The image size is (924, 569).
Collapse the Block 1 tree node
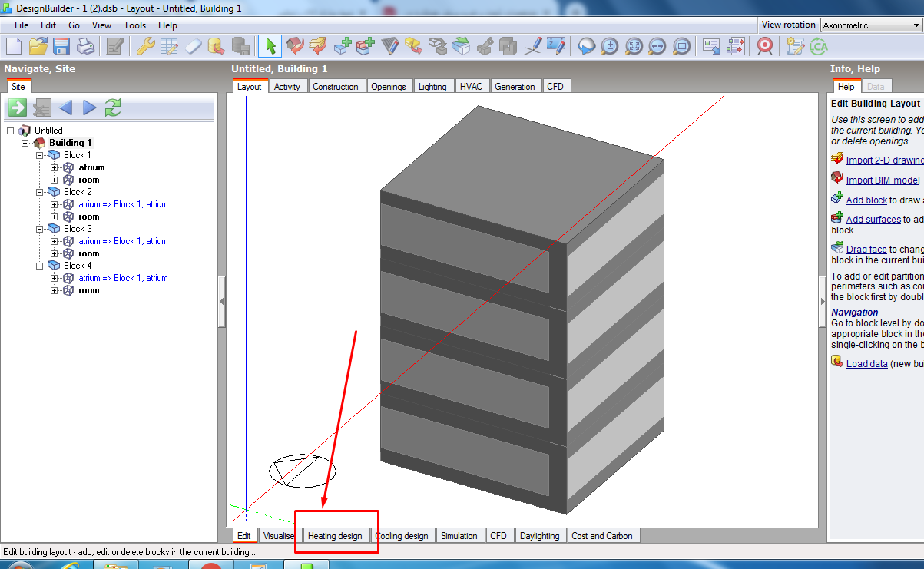pos(40,155)
